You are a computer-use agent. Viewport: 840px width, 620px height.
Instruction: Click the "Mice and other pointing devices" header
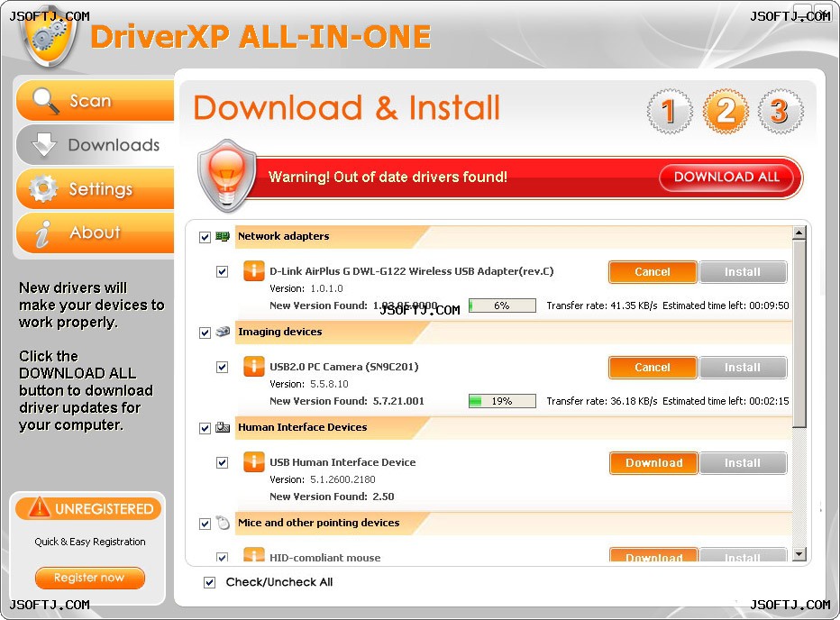(319, 523)
